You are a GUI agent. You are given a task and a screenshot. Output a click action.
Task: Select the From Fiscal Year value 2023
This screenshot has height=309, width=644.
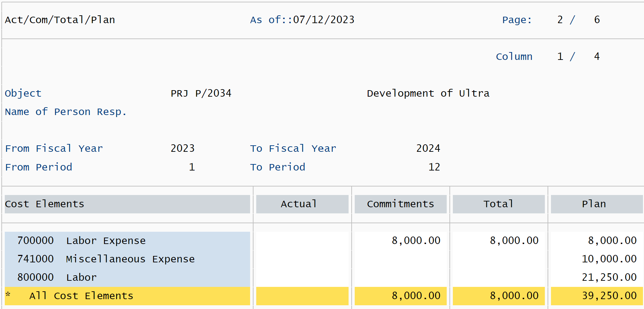coord(183,148)
